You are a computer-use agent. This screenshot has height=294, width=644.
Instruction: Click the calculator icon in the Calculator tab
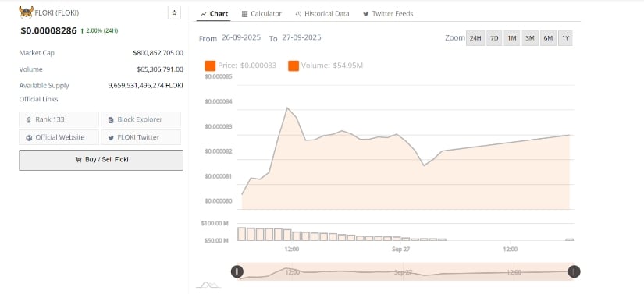click(x=245, y=14)
